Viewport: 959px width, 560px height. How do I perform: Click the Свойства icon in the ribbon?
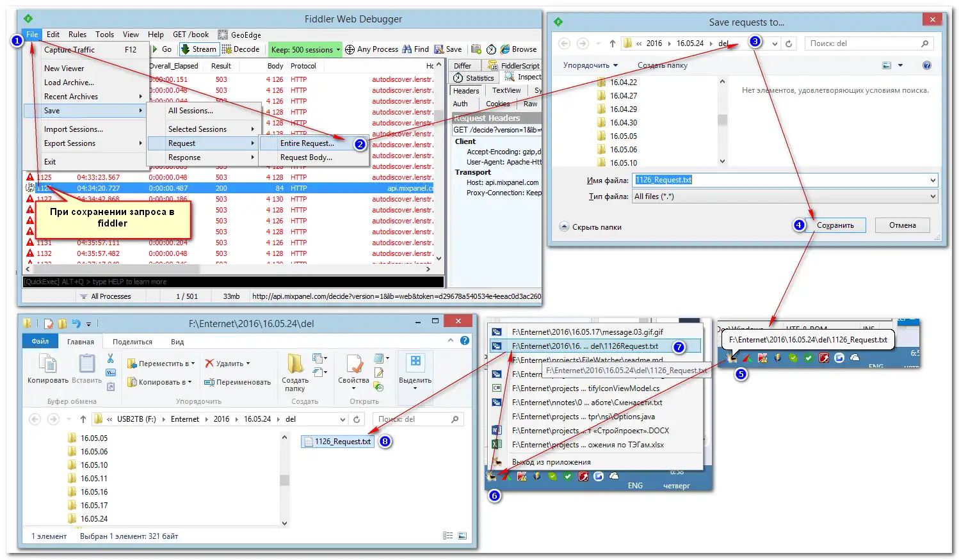[354, 363]
